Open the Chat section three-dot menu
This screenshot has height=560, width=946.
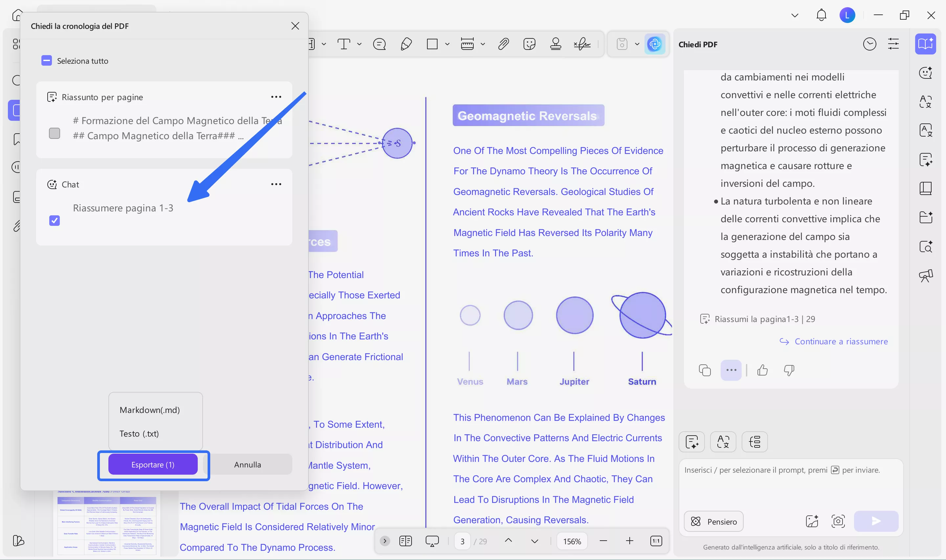(276, 184)
